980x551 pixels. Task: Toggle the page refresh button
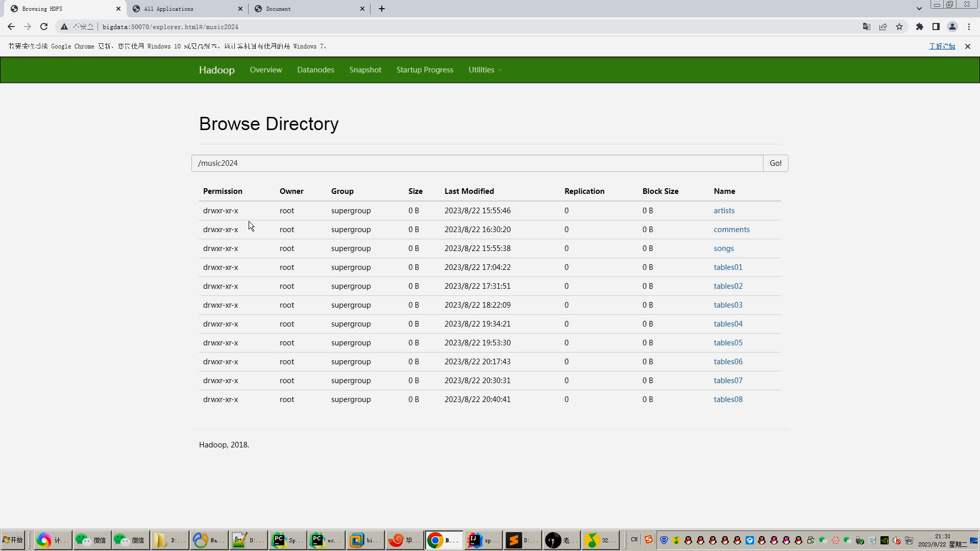coord(44,27)
